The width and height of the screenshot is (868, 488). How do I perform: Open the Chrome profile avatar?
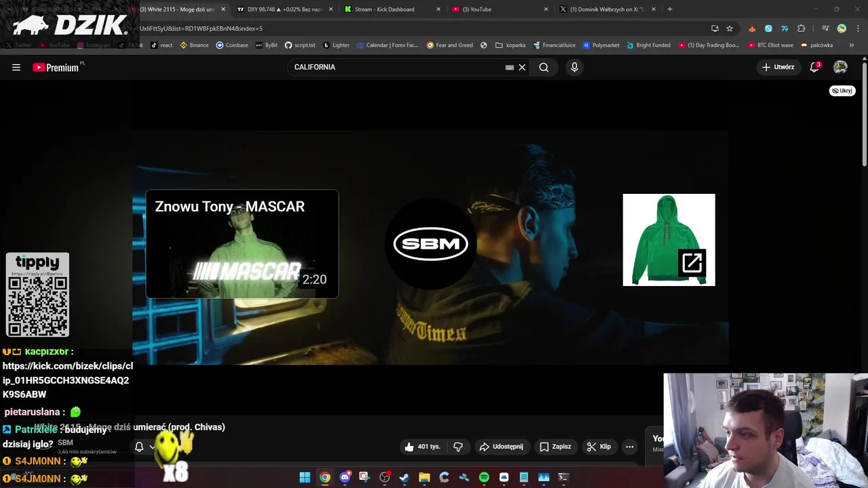[x=842, y=28]
